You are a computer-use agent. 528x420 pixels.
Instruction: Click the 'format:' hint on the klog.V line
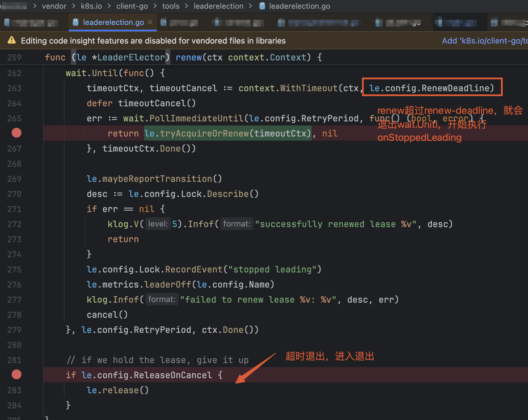(237, 224)
